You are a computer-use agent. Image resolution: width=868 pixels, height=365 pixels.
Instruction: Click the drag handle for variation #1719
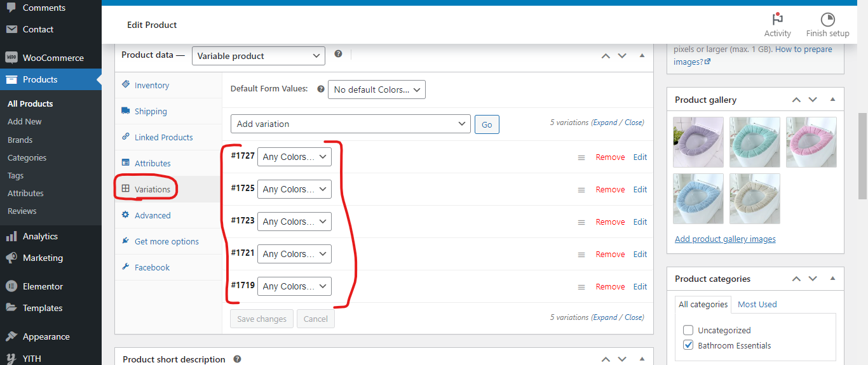coord(581,287)
